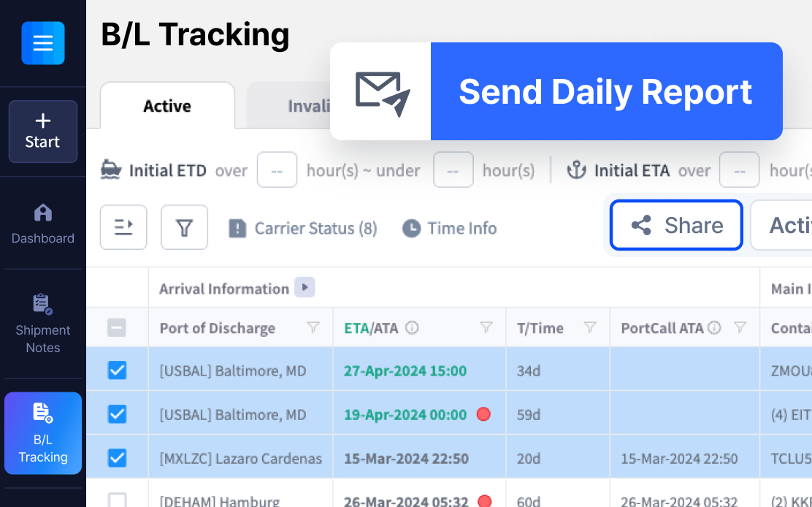Toggle the column collapse list icon
This screenshot has height=507, width=812.
(123, 228)
